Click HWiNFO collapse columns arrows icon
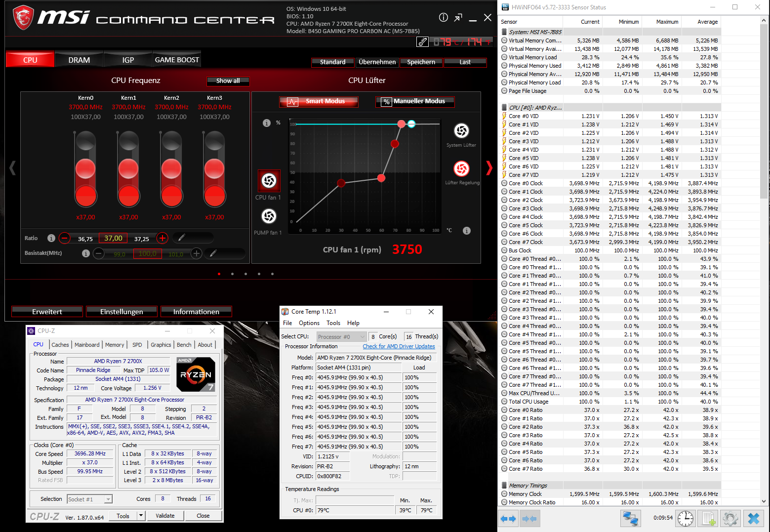This screenshot has width=770, height=532. (529, 519)
